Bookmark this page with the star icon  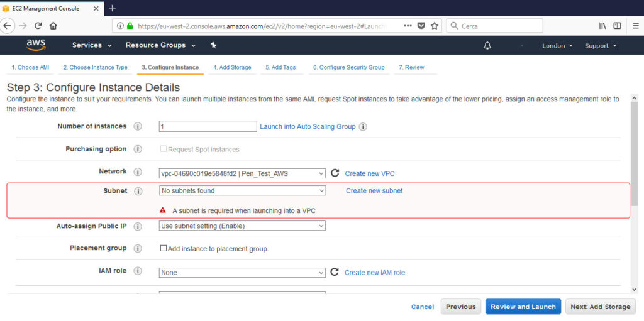[434, 26]
